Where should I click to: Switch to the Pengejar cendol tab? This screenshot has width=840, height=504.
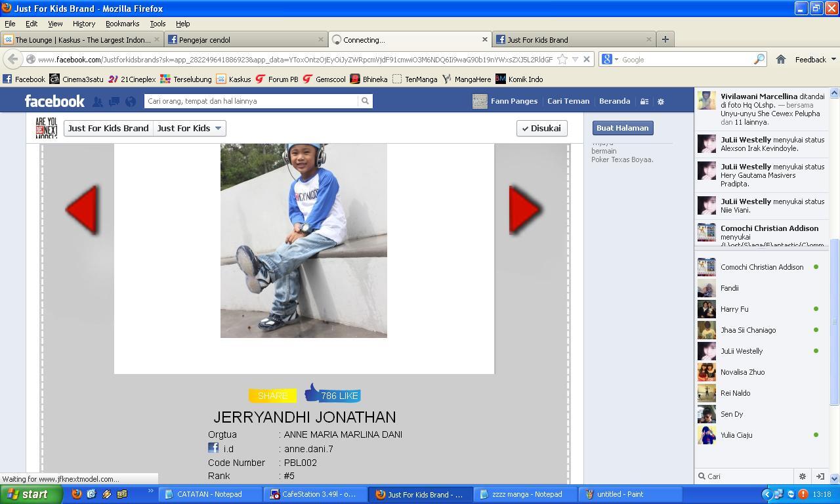coord(246,39)
